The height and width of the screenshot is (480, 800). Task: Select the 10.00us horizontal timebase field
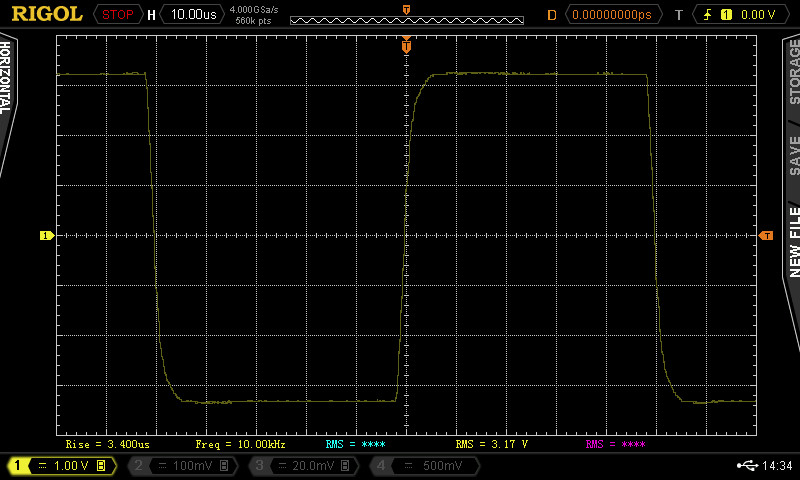coord(192,14)
